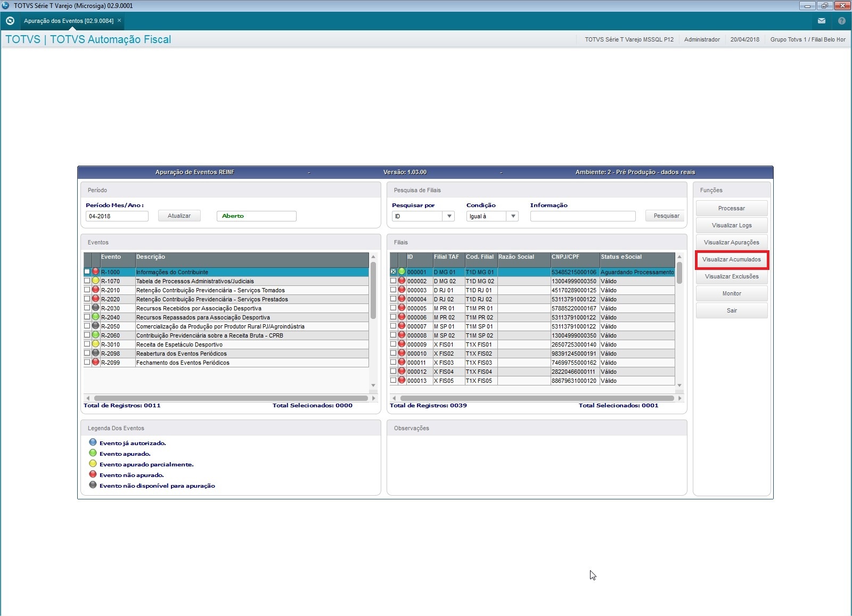Click the Visualizar Acumulados button
The width and height of the screenshot is (852, 616).
(732, 259)
